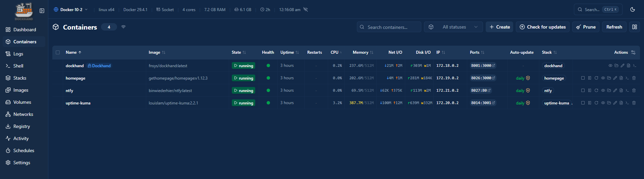Open global Search Ctrl K box

point(598,9)
